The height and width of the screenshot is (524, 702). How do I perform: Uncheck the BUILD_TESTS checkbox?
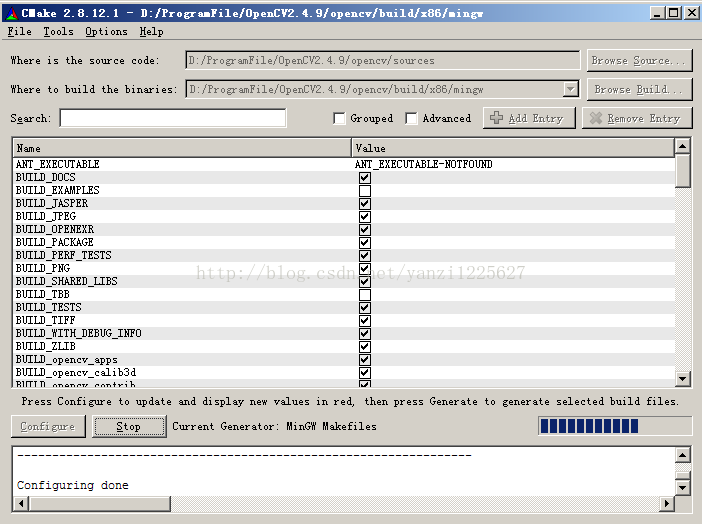tap(365, 308)
